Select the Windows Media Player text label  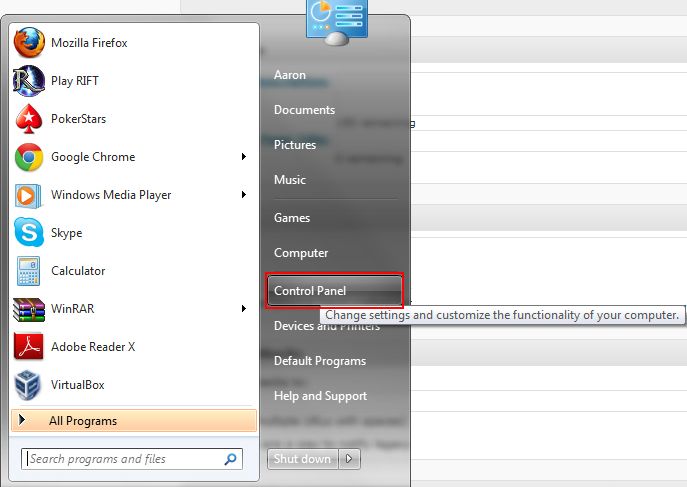pos(111,195)
